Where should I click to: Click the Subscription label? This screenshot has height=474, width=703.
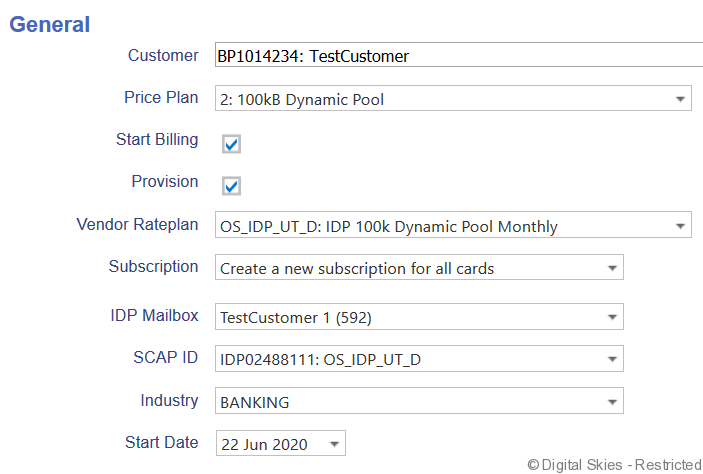point(153,267)
